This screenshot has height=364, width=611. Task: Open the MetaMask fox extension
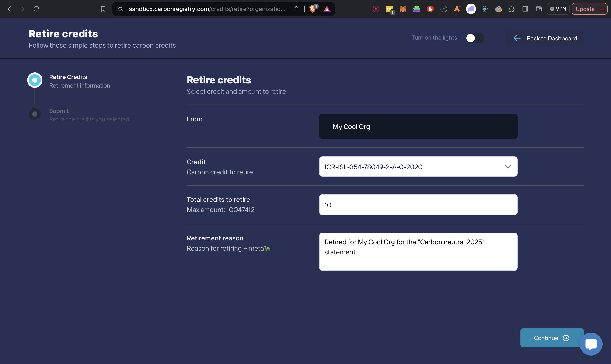[403, 9]
